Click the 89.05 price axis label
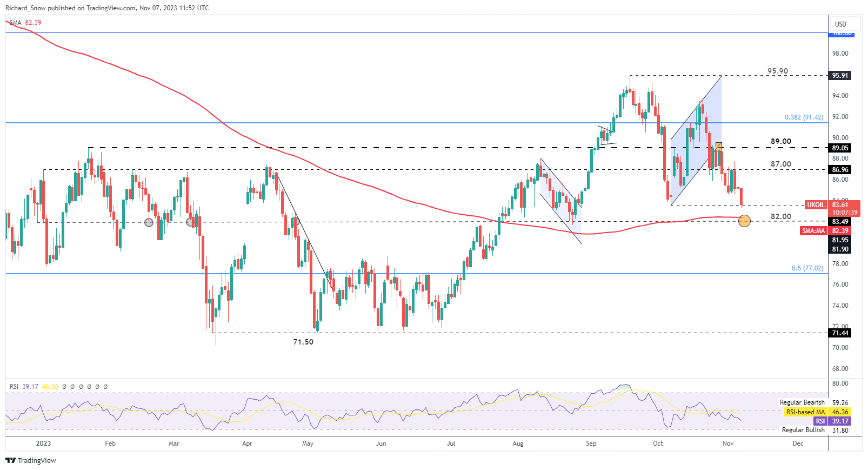This screenshot has height=470, width=868. pyautogui.click(x=840, y=148)
